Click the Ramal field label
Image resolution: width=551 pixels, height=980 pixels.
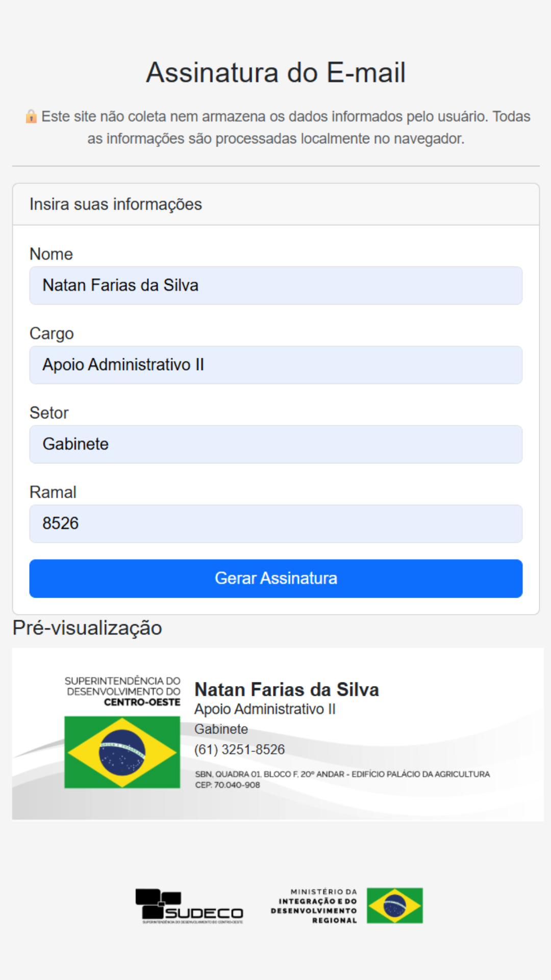[53, 492]
